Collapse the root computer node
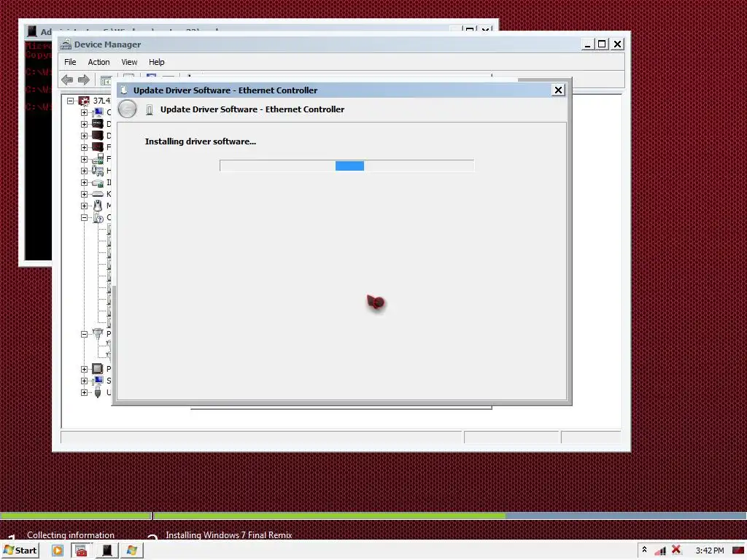The width and height of the screenshot is (747, 560). pyautogui.click(x=71, y=101)
